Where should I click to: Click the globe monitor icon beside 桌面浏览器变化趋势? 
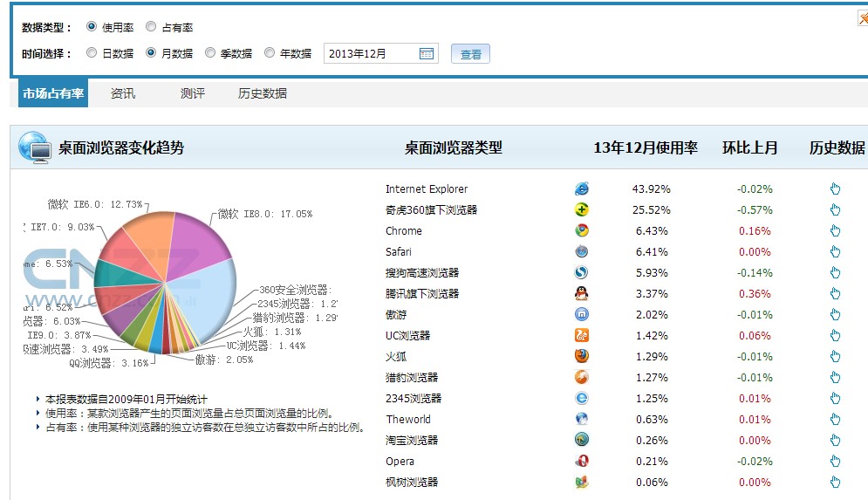click(x=35, y=147)
